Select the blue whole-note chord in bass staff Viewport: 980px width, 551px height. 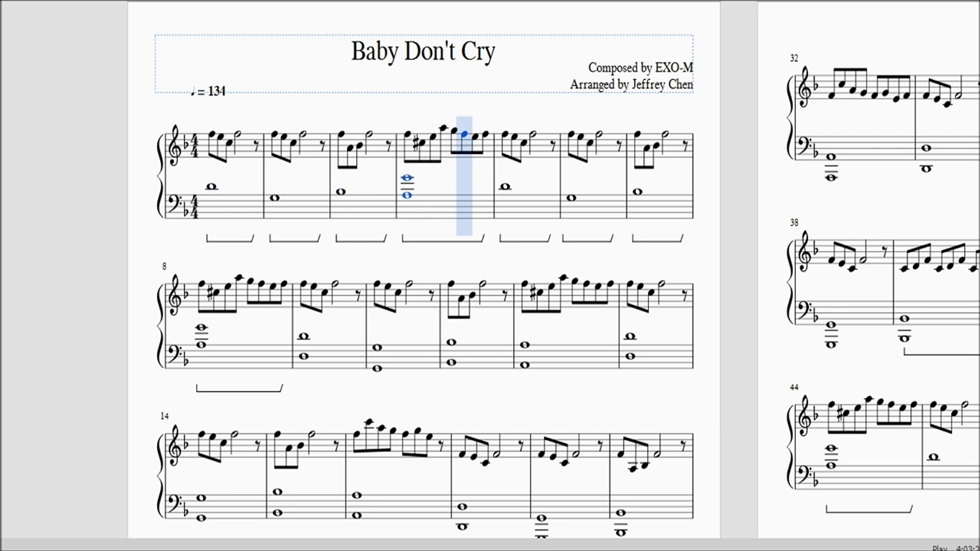point(407,186)
